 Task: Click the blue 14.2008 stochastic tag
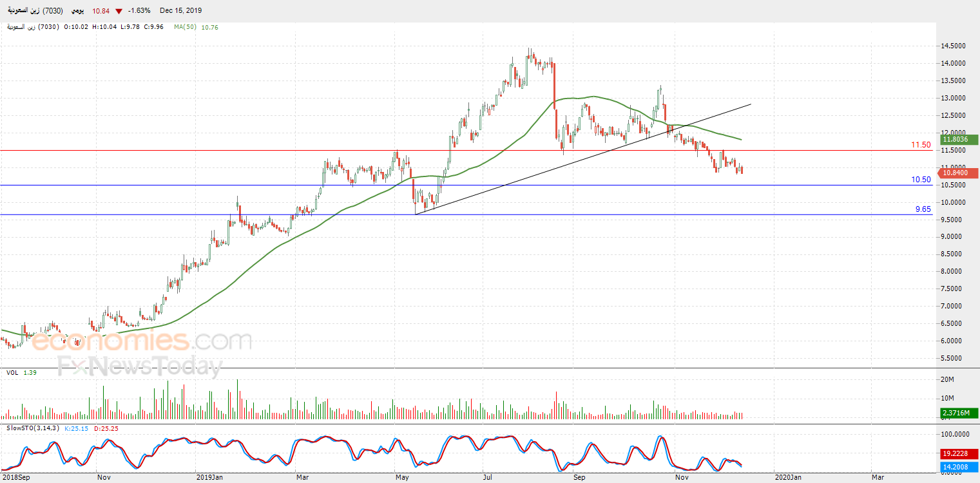(x=959, y=467)
